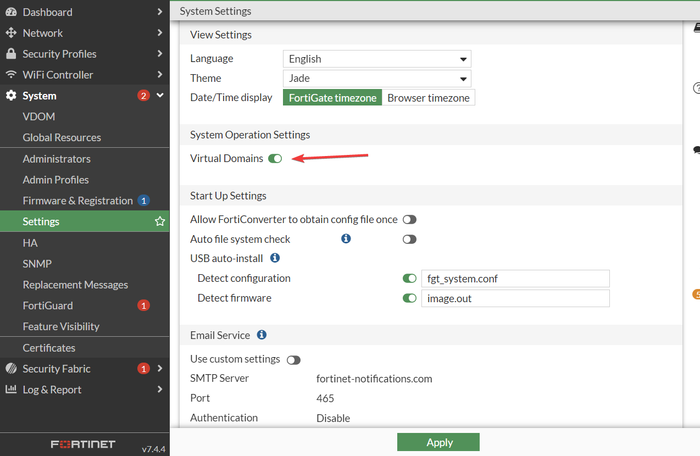This screenshot has height=456, width=700.
Task: Select Browser timezone for date display
Action: (428, 98)
